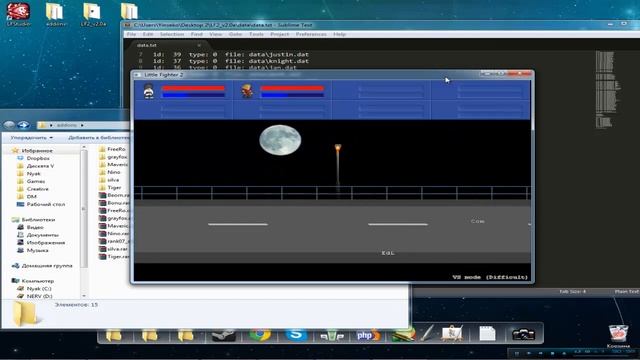This screenshot has height=360, width=640.
Task: Click the addons breadcrumb arrow in Explorer address bar
Action: (x=82, y=125)
